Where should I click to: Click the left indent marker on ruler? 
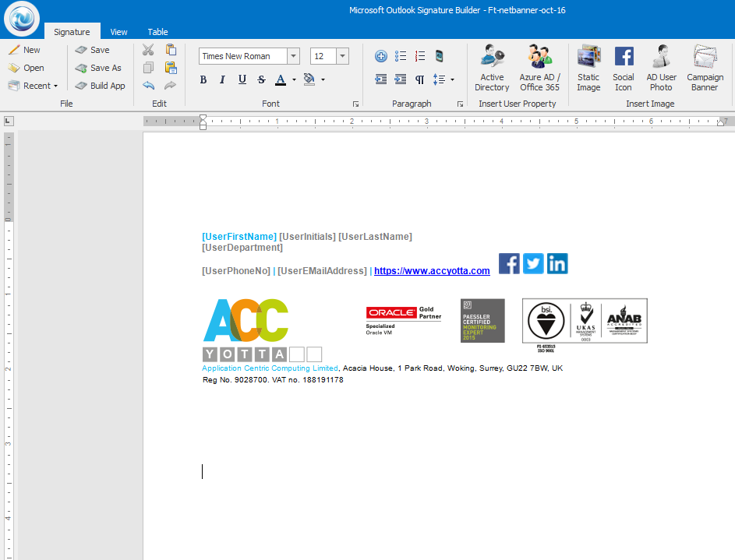[x=203, y=125]
